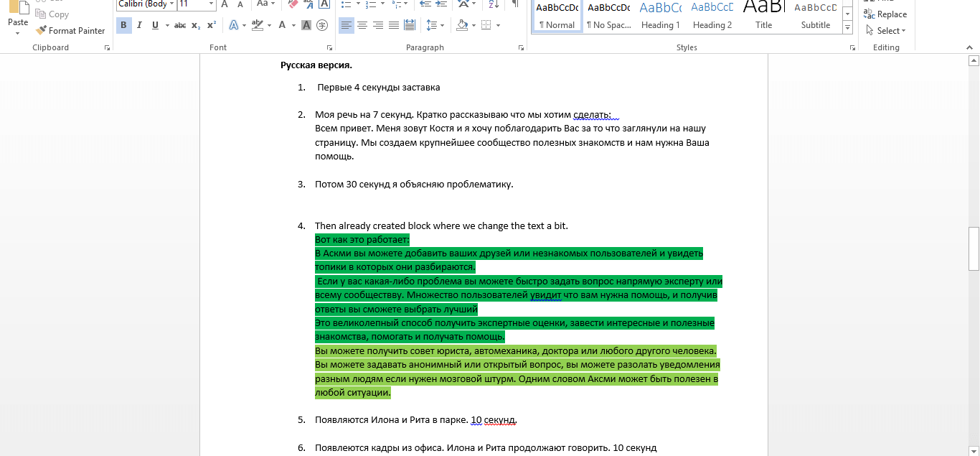Viewport: 980px width, 456px height.
Task: Apply the Subtitle style
Action: tap(816, 16)
